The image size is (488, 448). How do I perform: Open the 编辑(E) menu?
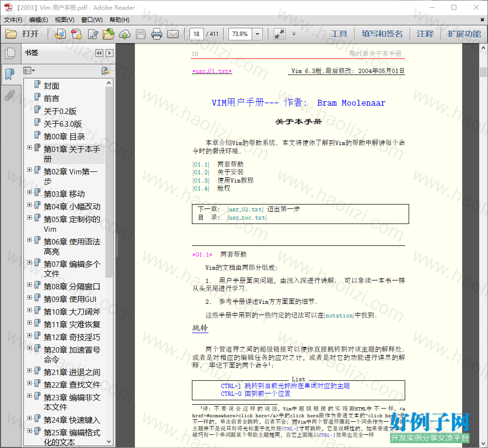click(38, 20)
